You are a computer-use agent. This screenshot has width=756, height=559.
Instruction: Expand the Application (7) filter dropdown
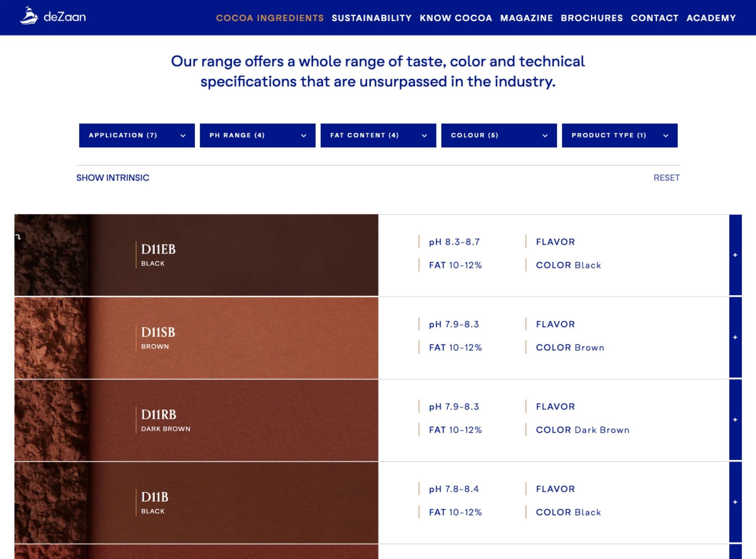(x=137, y=136)
